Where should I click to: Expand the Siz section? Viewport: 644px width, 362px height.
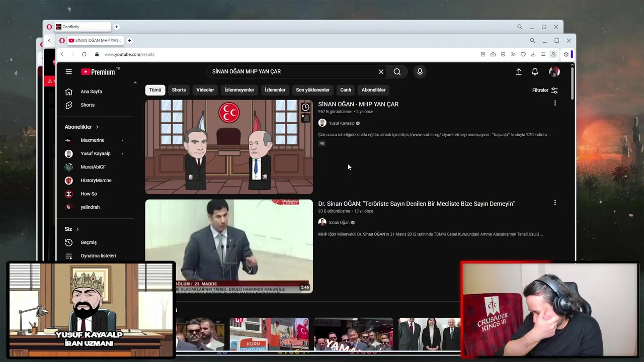pyautogui.click(x=72, y=229)
